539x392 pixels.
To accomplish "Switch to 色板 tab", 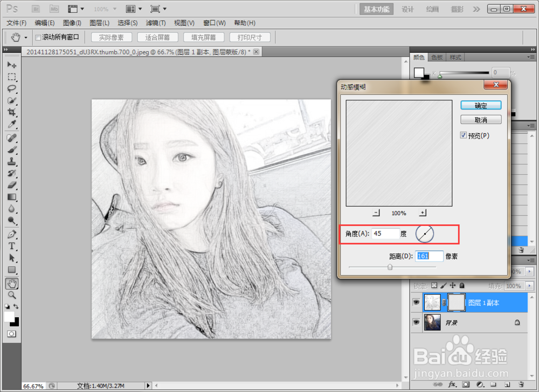I will [x=437, y=57].
